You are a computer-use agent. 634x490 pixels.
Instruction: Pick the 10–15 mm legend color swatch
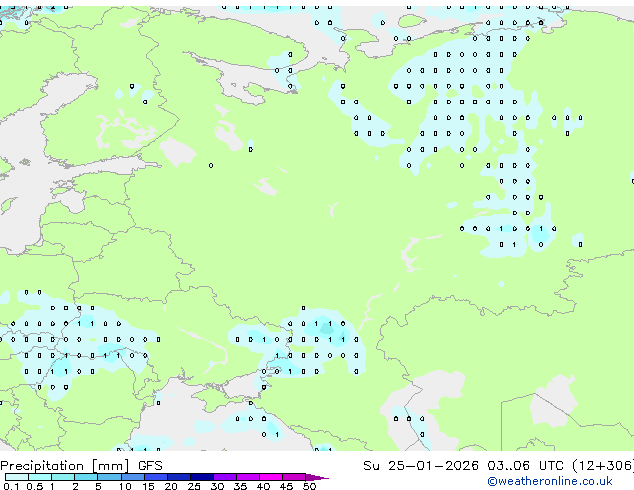133,477
